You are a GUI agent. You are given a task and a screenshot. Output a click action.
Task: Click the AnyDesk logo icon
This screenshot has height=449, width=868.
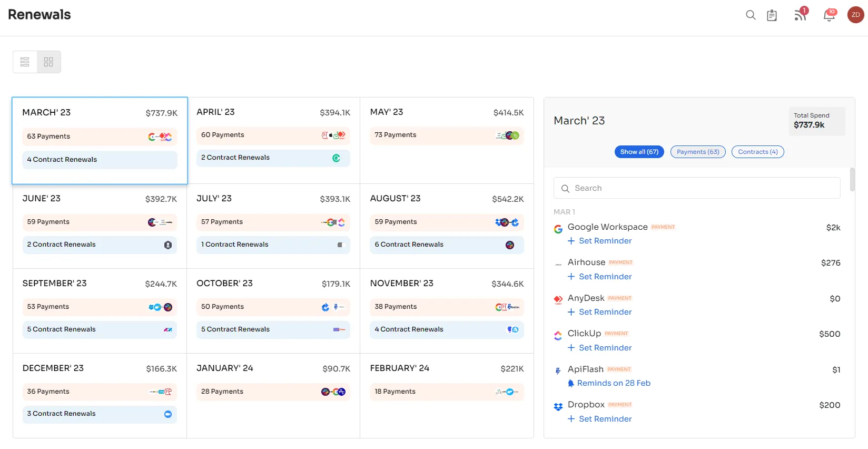pyautogui.click(x=558, y=300)
